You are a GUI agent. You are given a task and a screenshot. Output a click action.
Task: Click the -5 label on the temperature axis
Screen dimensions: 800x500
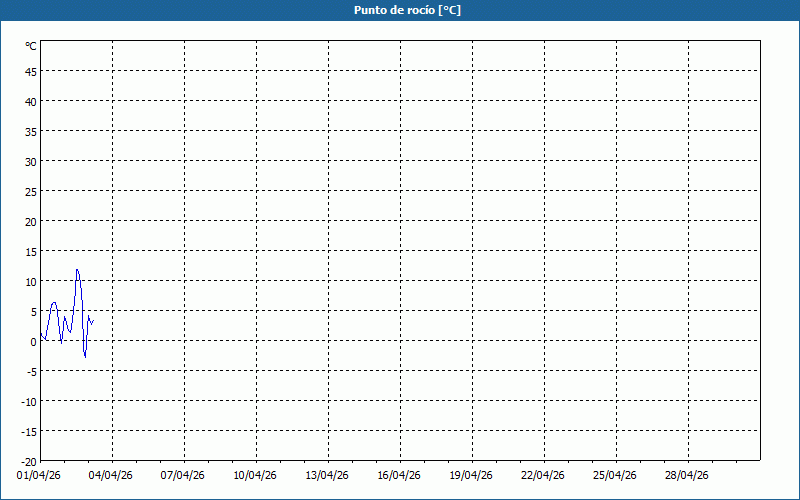pos(31,371)
